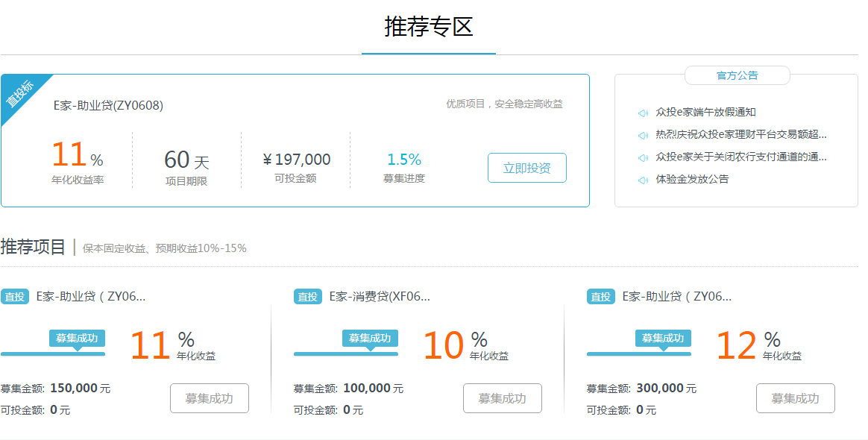This screenshot has height=440, width=868.
Task: Click 募集成功 button for 150,000元 project
Action: tap(210, 398)
